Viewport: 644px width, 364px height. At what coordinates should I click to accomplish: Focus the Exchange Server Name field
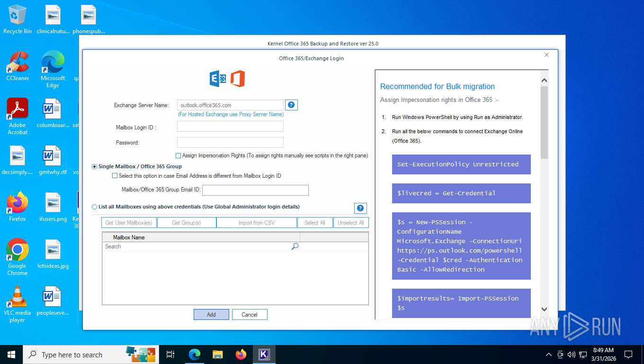pos(230,105)
